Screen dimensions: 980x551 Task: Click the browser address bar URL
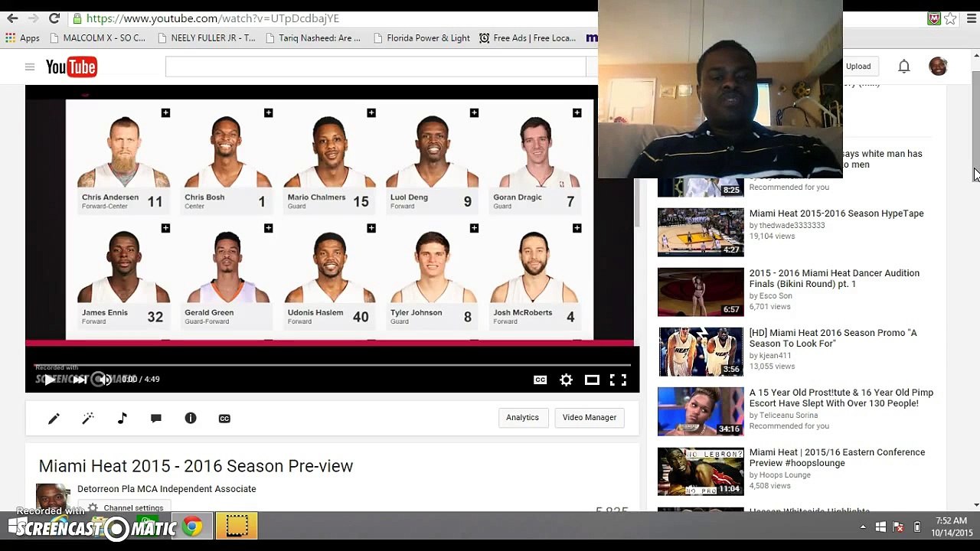213,18
